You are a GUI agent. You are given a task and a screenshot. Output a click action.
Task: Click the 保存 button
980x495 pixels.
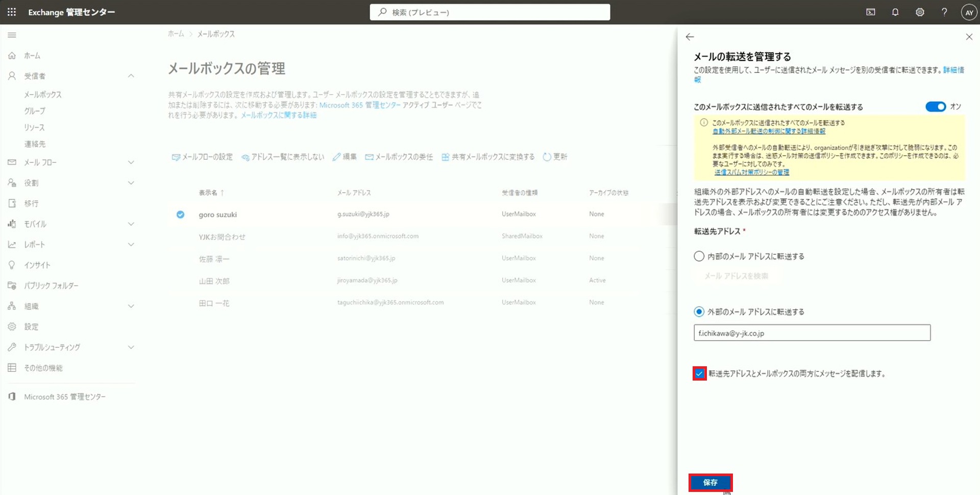coord(710,482)
